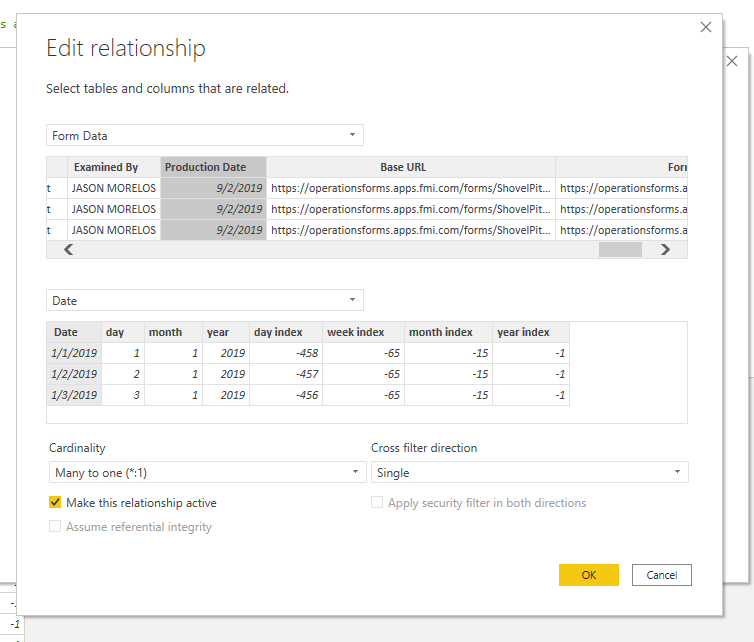Select the day index column header

286,332
